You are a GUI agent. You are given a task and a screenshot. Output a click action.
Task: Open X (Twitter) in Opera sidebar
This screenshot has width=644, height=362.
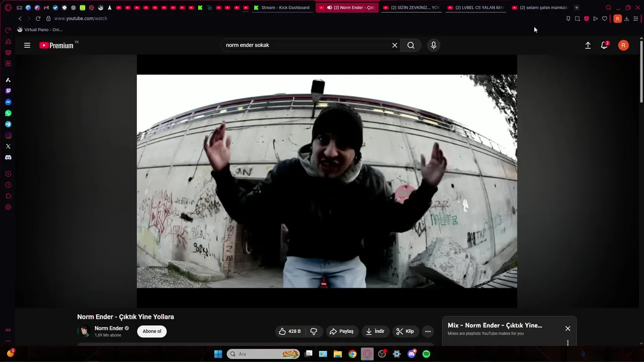(8, 146)
